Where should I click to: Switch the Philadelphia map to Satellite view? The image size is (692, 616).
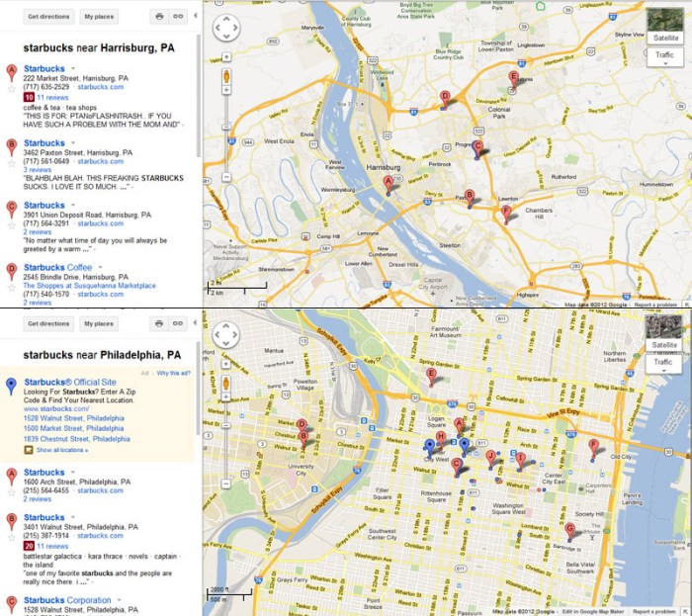pos(664,345)
